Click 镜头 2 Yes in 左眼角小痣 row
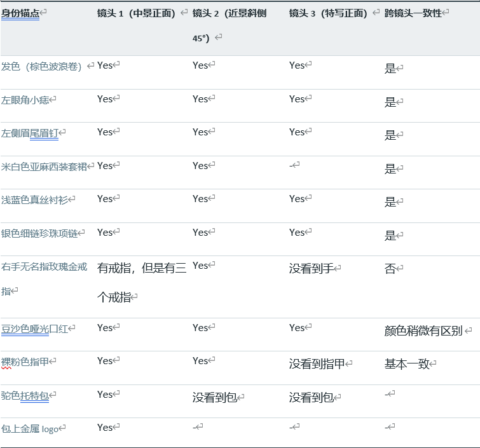Image resolution: width=480 pixels, height=448 pixels. [200, 99]
